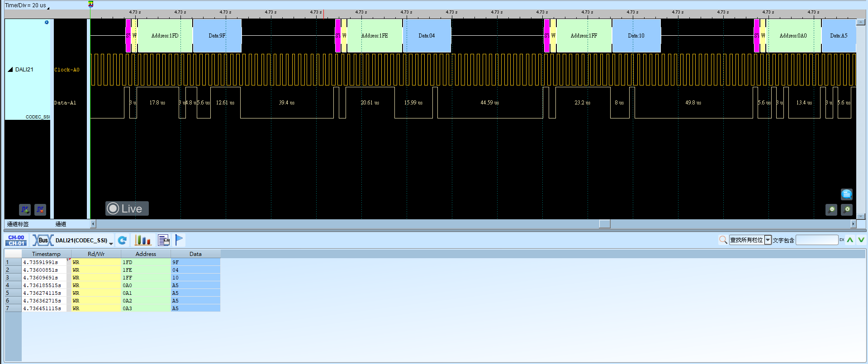Select timestamp 4.736185515s cell
Image resolution: width=868 pixels, height=364 pixels.
click(x=44, y=285)
